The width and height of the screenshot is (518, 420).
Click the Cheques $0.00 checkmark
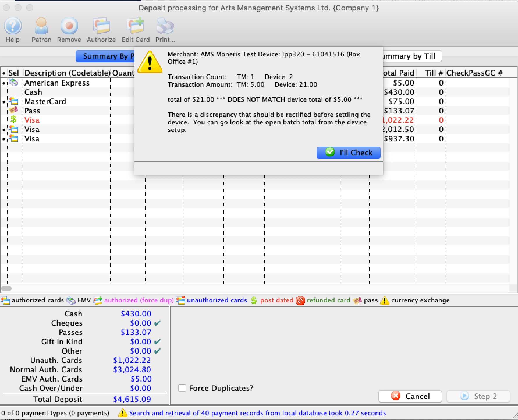pyautogui.click(x=157, y=323)
